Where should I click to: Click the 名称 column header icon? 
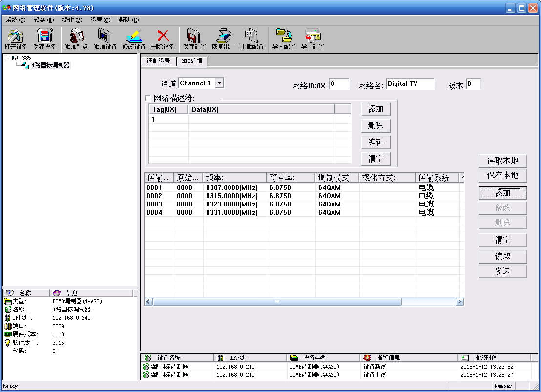(10, 293)
